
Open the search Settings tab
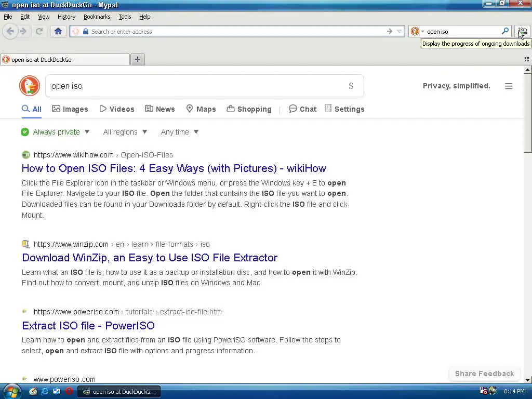tap(345, 109)
